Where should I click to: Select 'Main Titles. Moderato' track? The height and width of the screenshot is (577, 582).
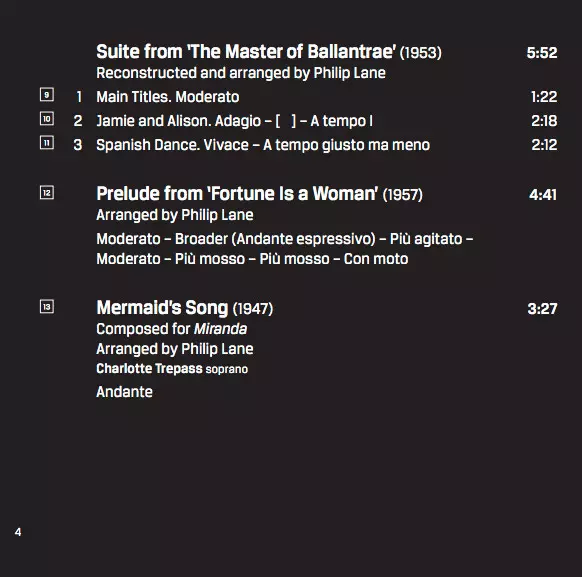coord(168,97)
